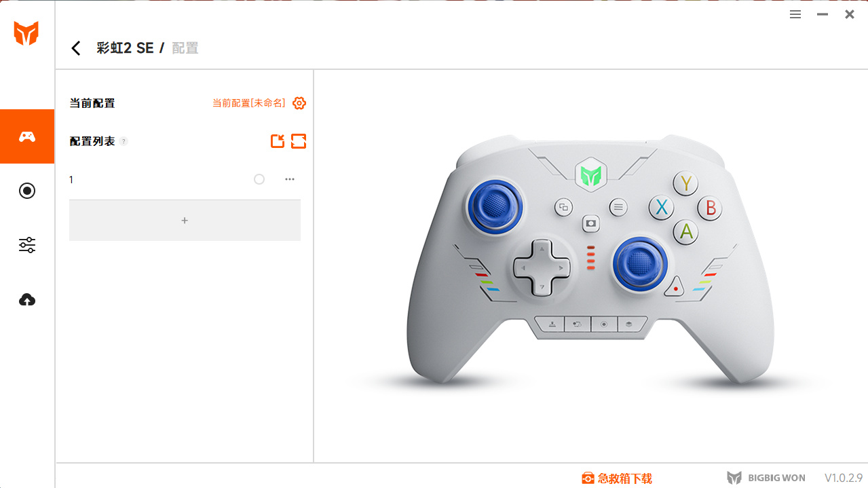The height and width of the screenshot is (488, 868).
Task: Open the cloud upload sidebar icon
Action: point(27,299)
